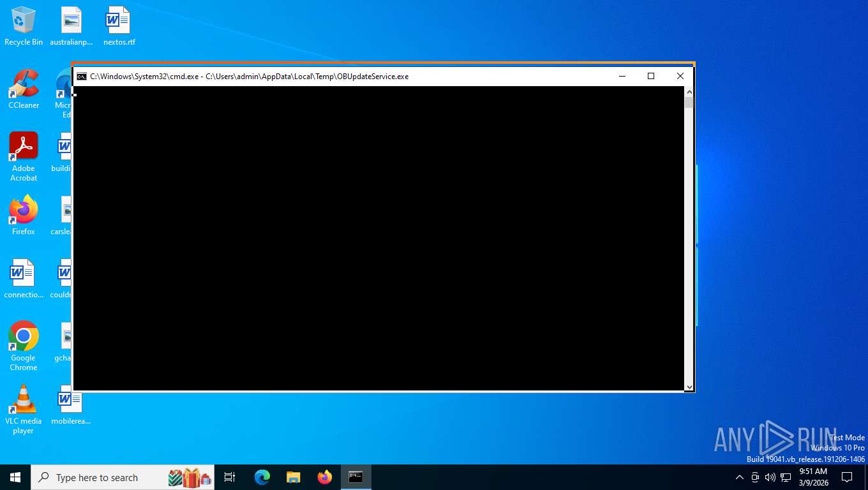Launch VLC media player desktop shortcut
The height and width of the screenshot is (490, 868).
(24, 410)
